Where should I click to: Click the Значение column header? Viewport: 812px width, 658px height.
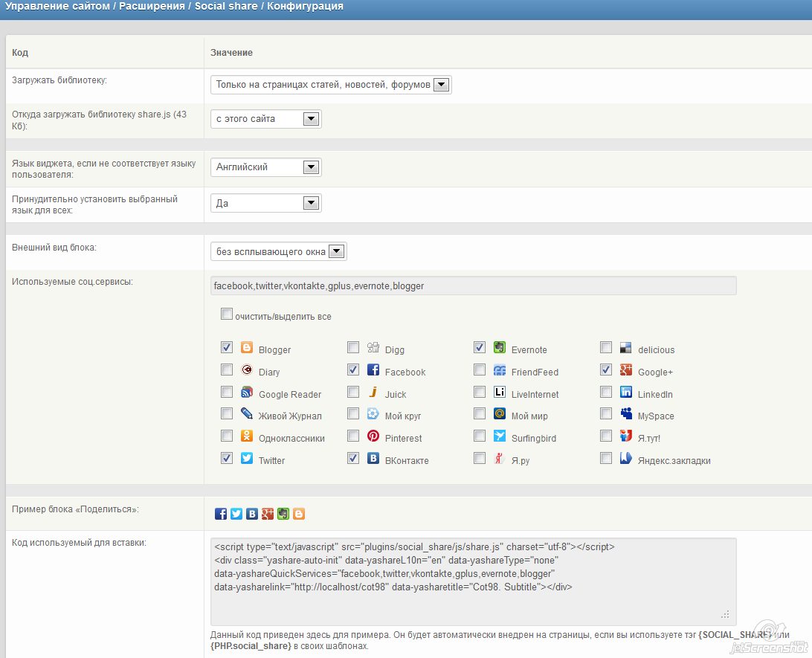[x=231, y=53]
